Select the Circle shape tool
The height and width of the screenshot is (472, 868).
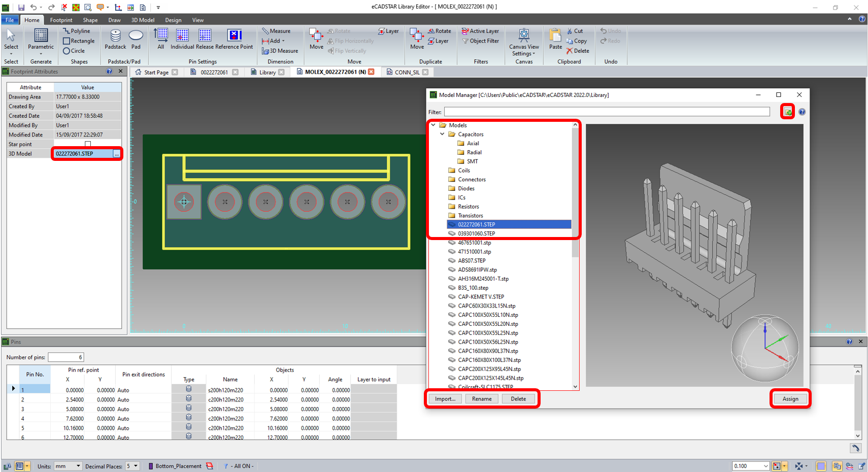click(x=74, y=51)
